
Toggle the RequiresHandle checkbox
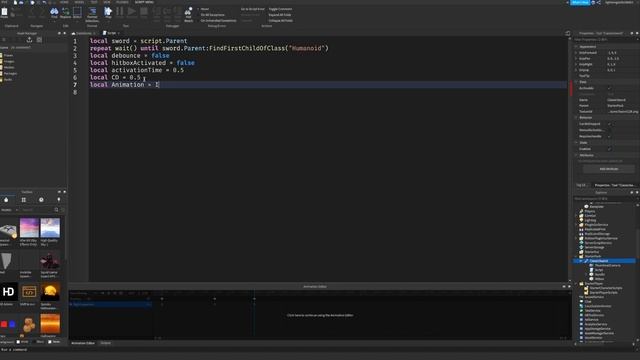609,136
